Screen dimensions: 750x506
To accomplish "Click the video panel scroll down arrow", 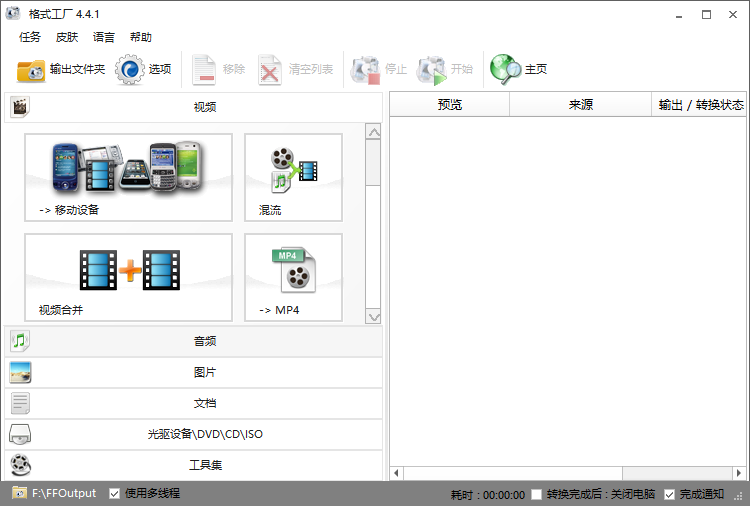I will pos(373,316).
